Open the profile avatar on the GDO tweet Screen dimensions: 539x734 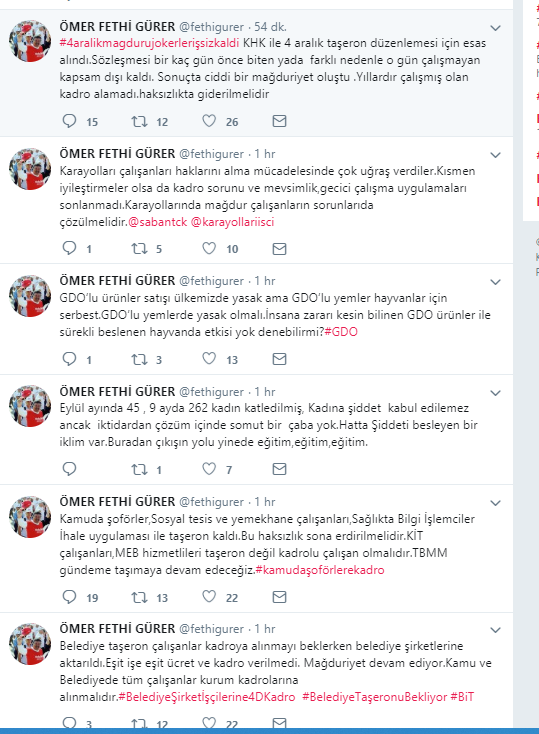(30, 296)
